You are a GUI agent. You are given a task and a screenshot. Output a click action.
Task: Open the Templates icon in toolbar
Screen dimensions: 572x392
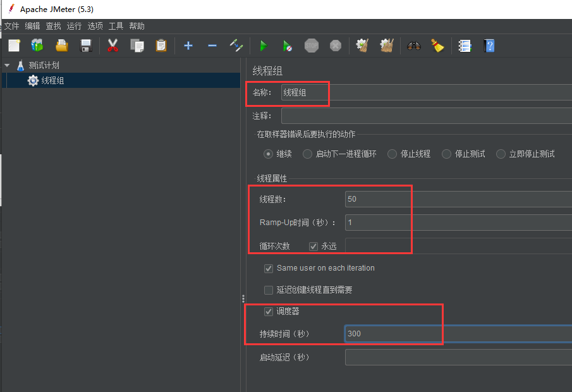(37, 46)
